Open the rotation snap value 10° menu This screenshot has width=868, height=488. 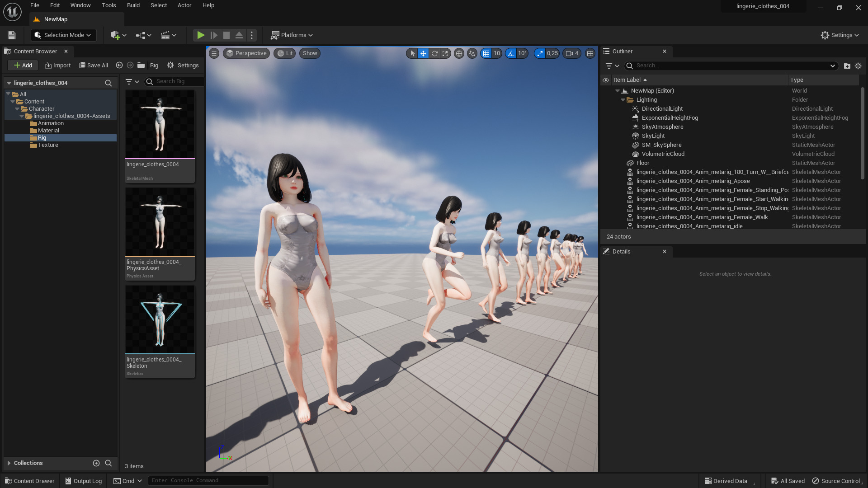coord(522,53)
